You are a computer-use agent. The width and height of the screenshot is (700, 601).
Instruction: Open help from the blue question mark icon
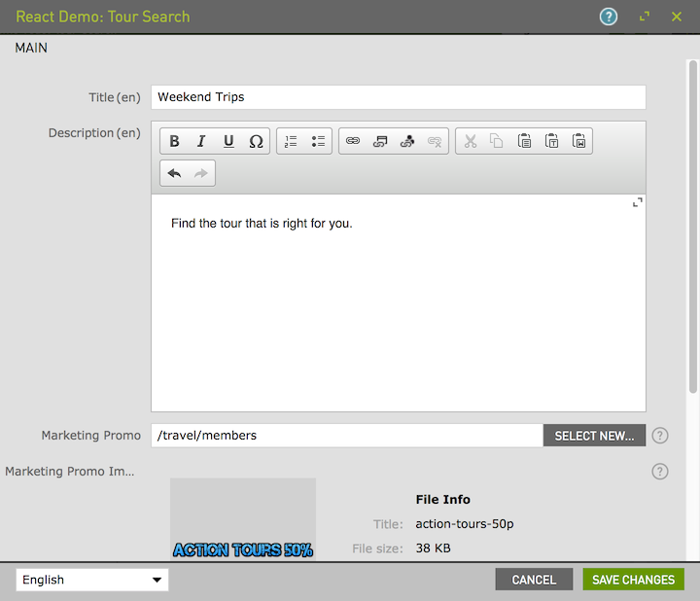608,17
